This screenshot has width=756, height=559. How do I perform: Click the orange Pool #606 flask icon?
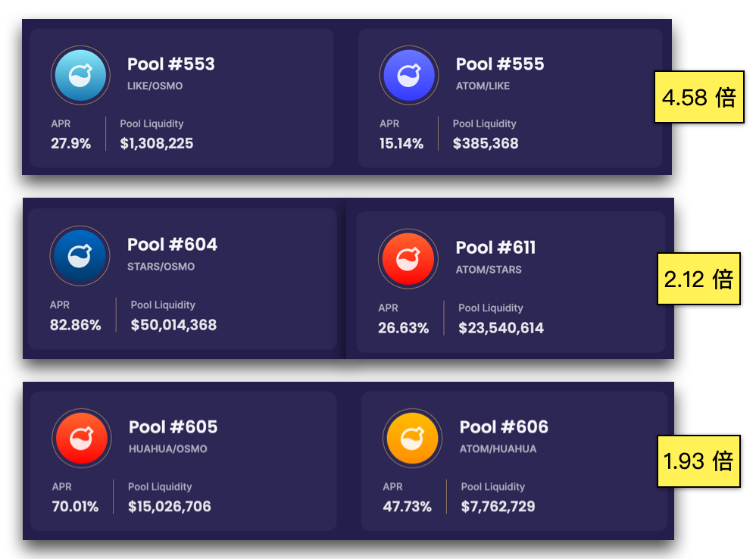[412, 438]
